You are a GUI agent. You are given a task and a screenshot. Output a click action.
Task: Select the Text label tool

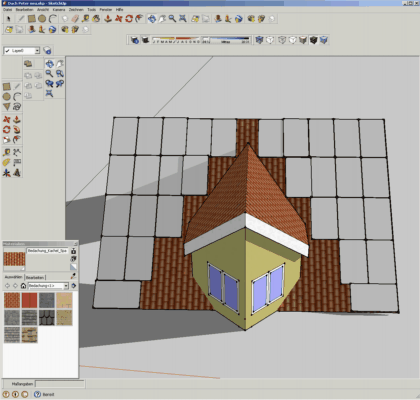pos(17,162)
